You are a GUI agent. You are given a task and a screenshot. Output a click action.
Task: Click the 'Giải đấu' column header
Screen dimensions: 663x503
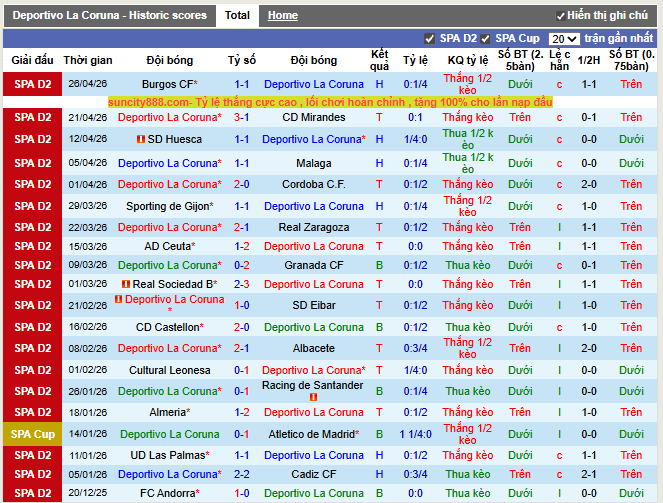point(33,60)
